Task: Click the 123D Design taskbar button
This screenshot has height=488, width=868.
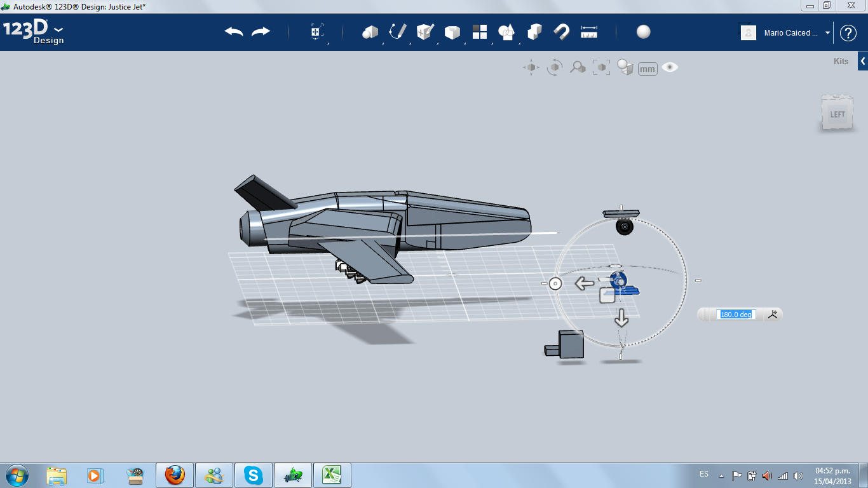Action: [x=293, y=475]
